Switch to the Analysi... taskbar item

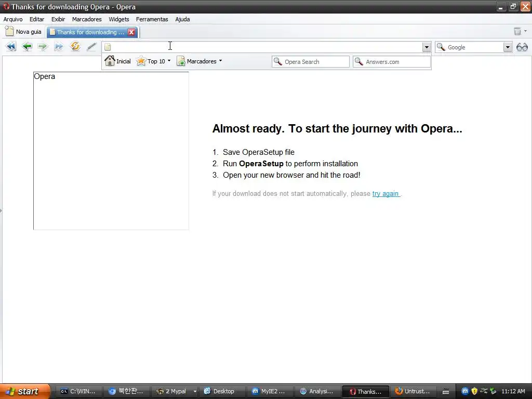(318, 392)
